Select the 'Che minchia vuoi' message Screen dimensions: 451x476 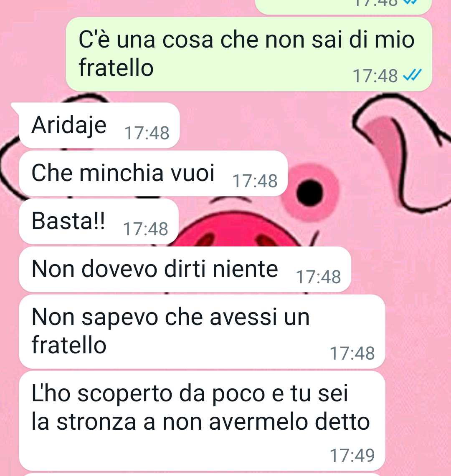point(153,174)
